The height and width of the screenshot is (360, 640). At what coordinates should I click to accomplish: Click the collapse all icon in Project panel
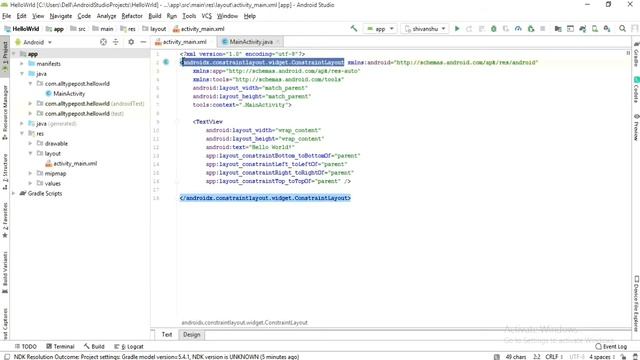click(116, 42)
